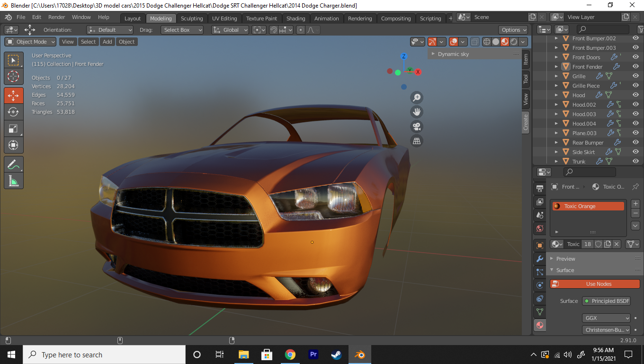
Task: Click the Principled BSDF surface shader button
Action: 607,301
